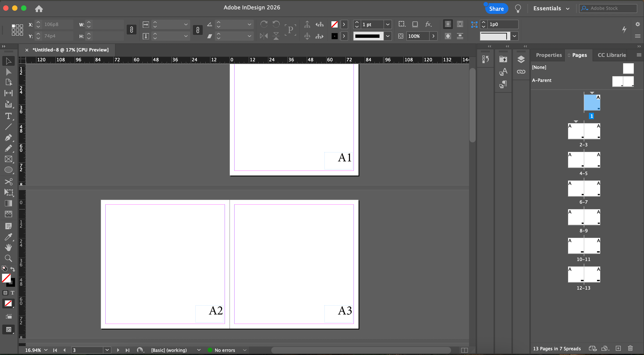Select the Pen tool
The height and width of the screenshot is (355, 644).
click(8, 137)
